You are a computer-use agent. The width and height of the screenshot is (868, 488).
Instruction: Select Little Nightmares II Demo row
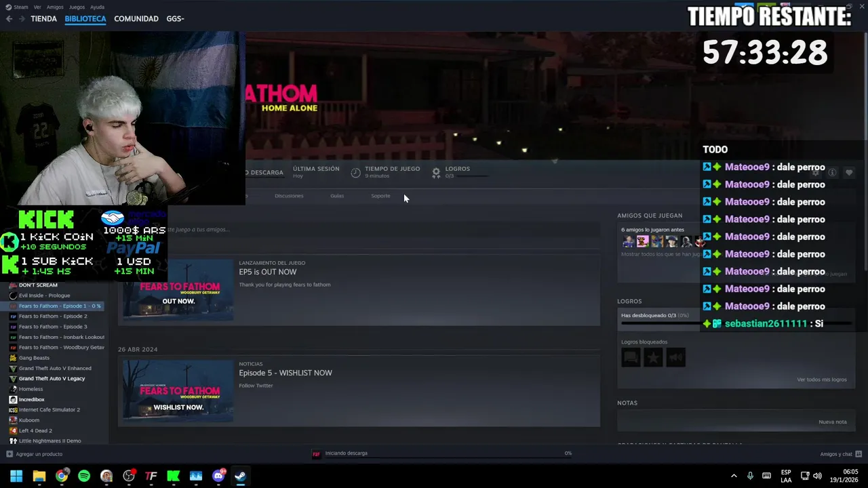[x=56, y=441]
